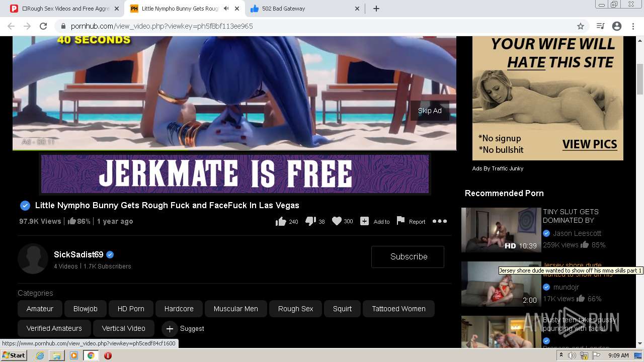Suggest a category with the plus icon
644x362 pixels.
point(170,329)
